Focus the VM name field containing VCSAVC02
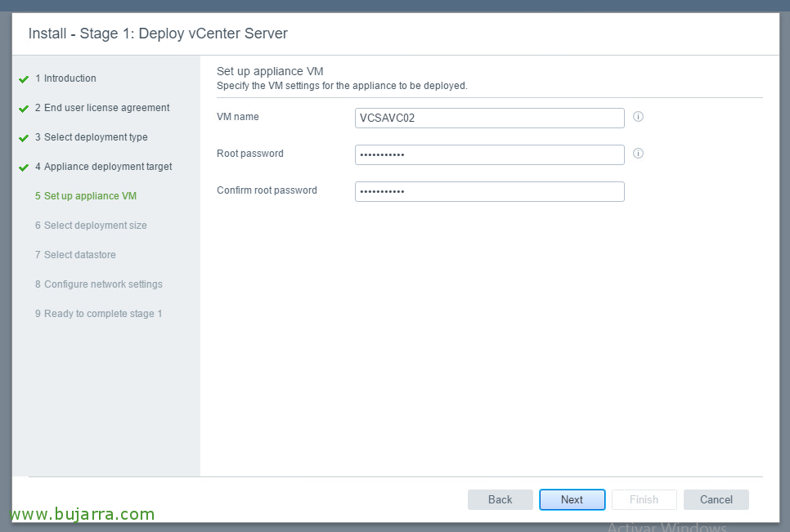The width and height of the screenshot is (790, 532). pyautogui.click(x=489, y=118)
